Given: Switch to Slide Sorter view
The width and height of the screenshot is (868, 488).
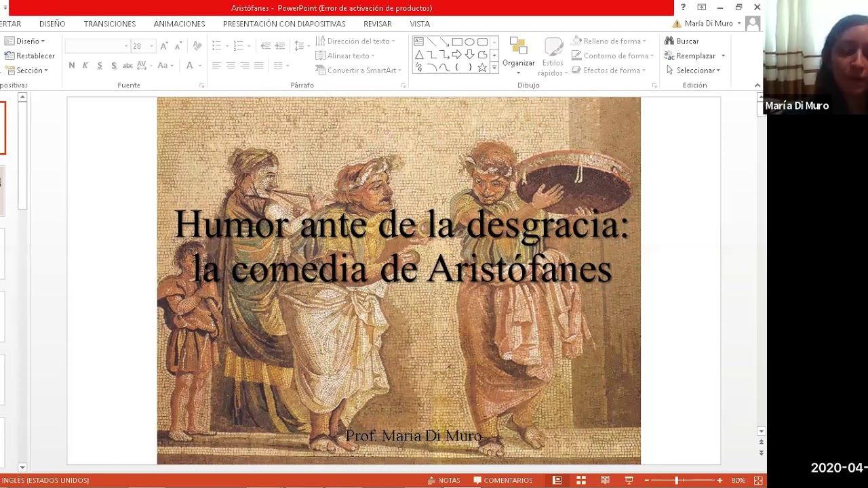Looking at the screenshot, I should [x=581, y=481].
